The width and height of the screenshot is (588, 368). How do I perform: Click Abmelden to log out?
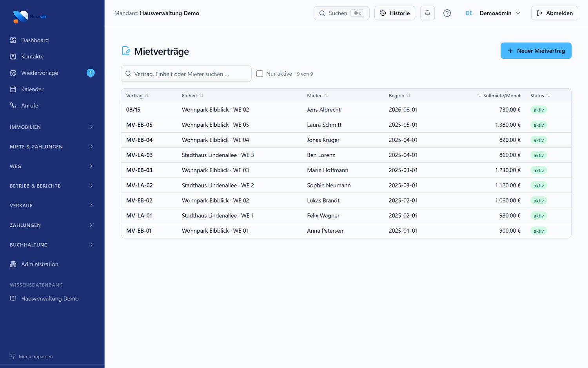click(x=554, y=13)
